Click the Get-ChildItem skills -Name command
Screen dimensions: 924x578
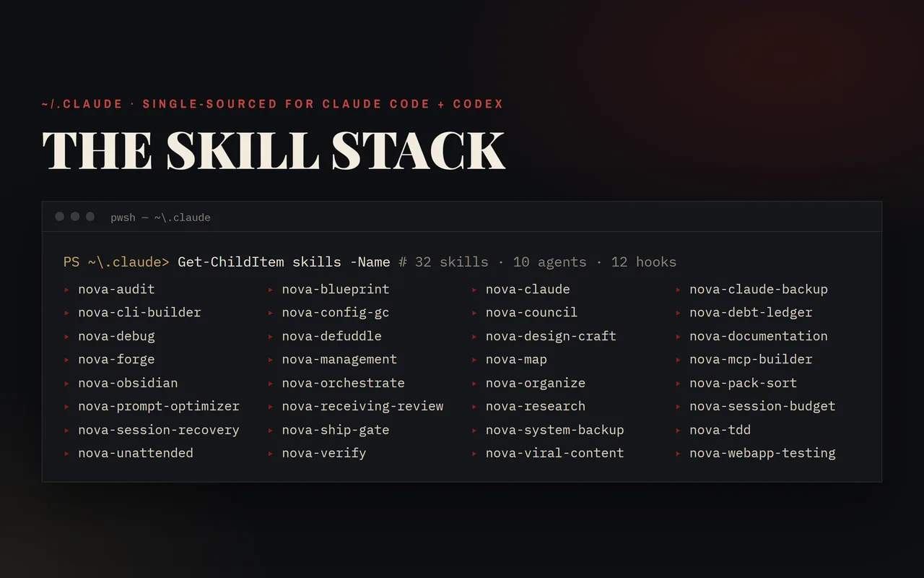(x=284, y=262)
